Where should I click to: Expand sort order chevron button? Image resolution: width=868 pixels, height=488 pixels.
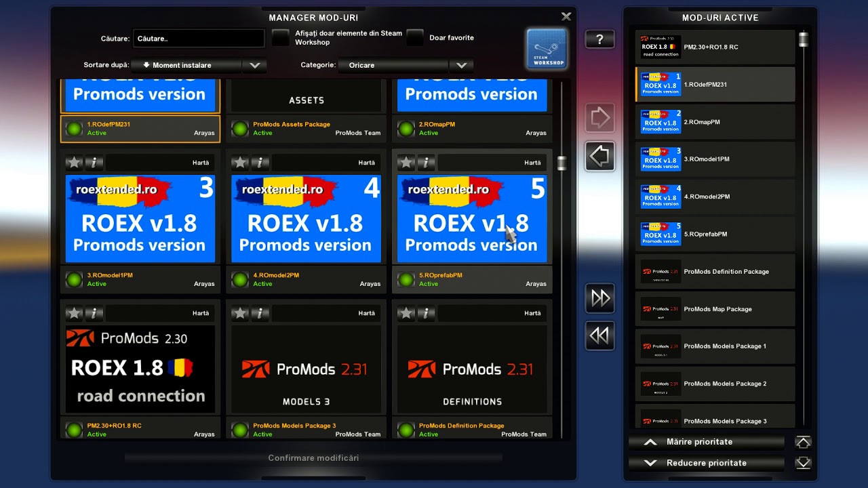254,65
